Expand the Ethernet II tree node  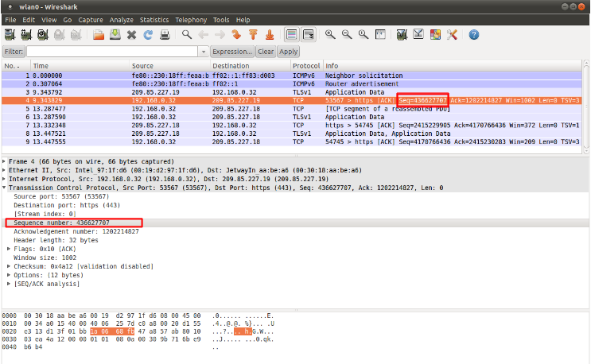click(x=5, y=169)
